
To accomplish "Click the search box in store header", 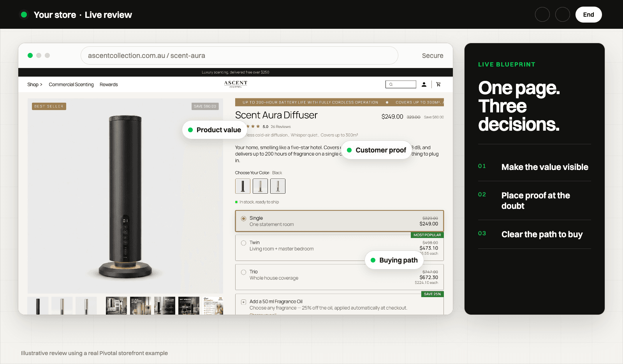I will point(401,84).
